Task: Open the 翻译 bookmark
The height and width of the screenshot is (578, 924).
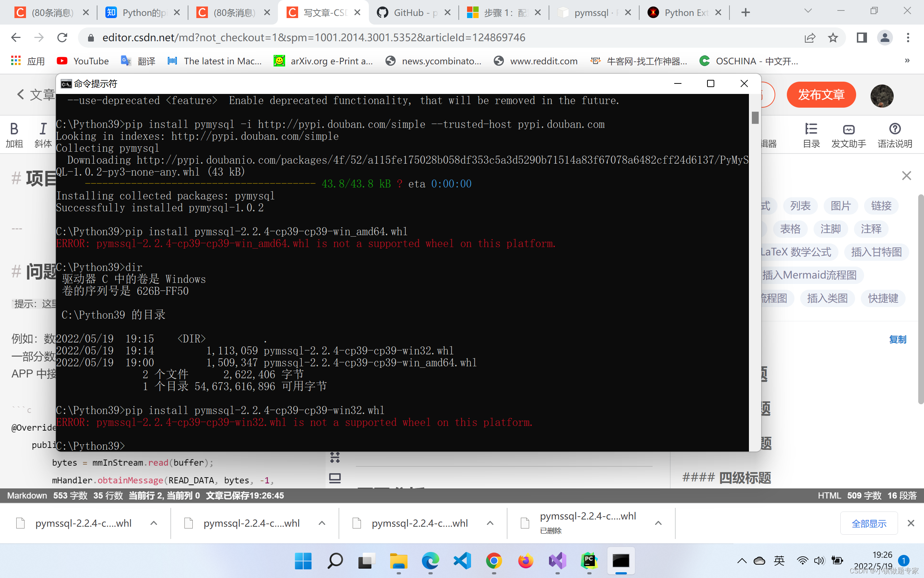Action: click(x=138, y=61)
